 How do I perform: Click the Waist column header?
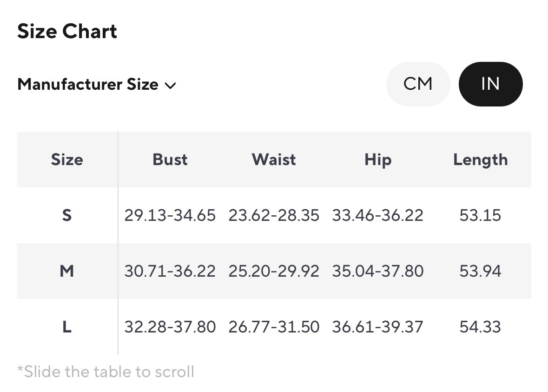(x=274, y=159)
